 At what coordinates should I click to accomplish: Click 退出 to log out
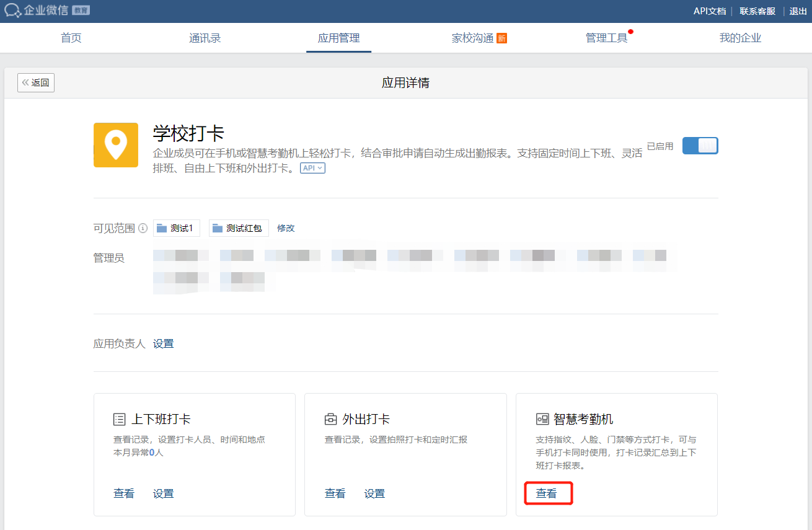(798, 11)
